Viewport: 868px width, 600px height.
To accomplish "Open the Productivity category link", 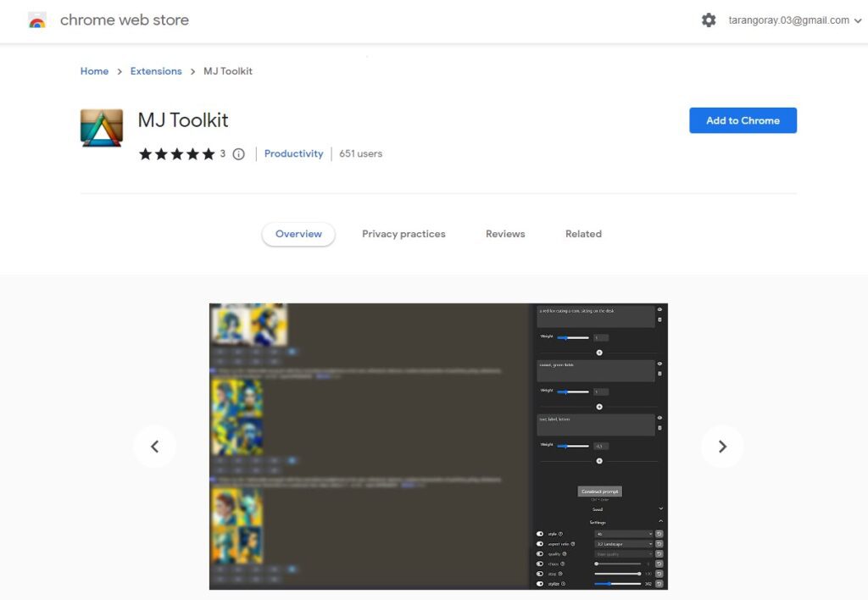I will tap(293, 154).
